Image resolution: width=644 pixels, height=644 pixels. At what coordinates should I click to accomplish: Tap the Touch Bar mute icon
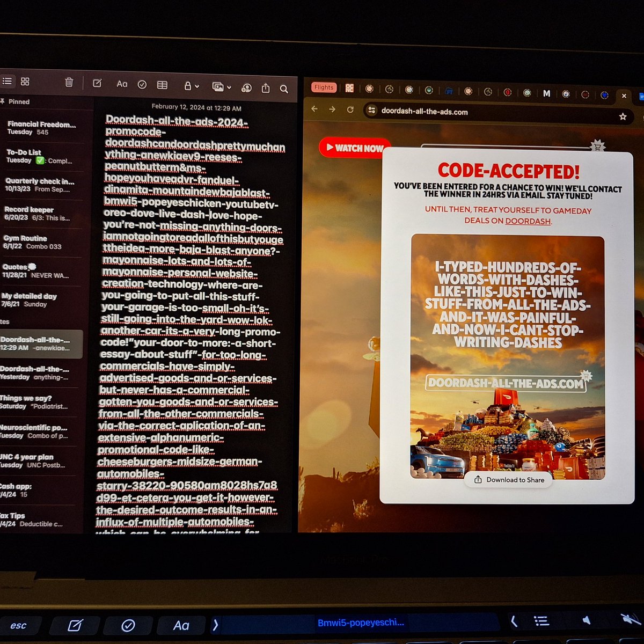[x=631, y=619]
